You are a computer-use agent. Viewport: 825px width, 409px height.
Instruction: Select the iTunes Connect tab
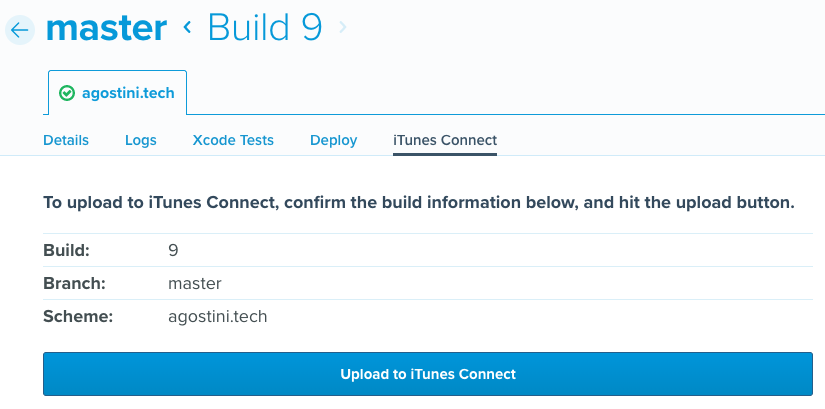445,140
